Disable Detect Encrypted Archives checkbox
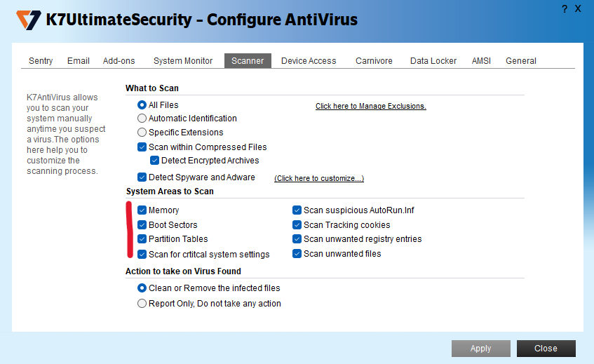 tap(155, 161)
